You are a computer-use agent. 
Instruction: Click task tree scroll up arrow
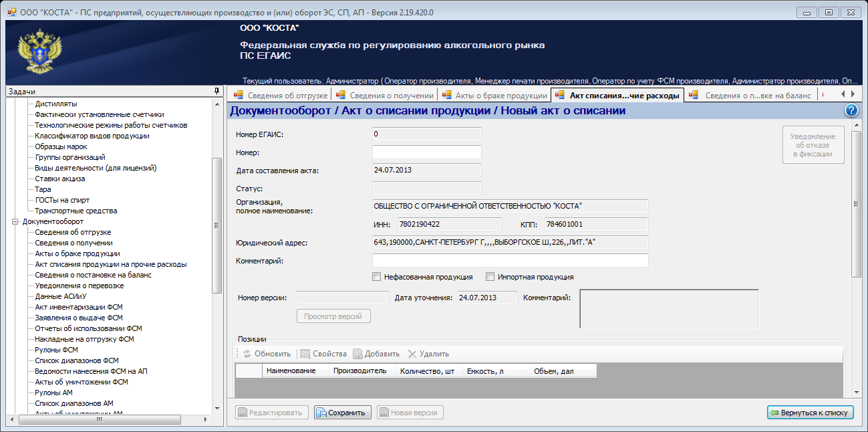[216, 104]
